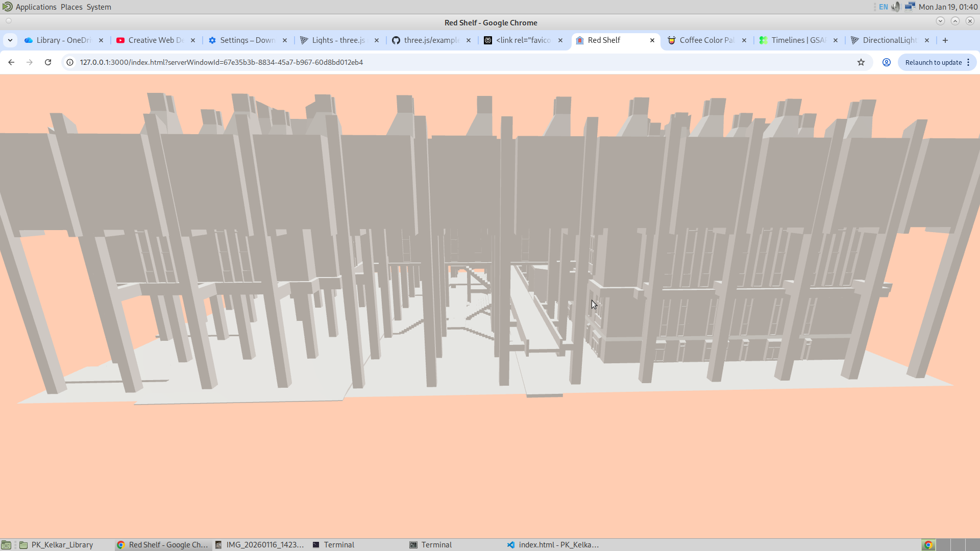Open the Places menu
This screenshot has height=551, width=980.
pyautogui.click(x=71, y=7)
